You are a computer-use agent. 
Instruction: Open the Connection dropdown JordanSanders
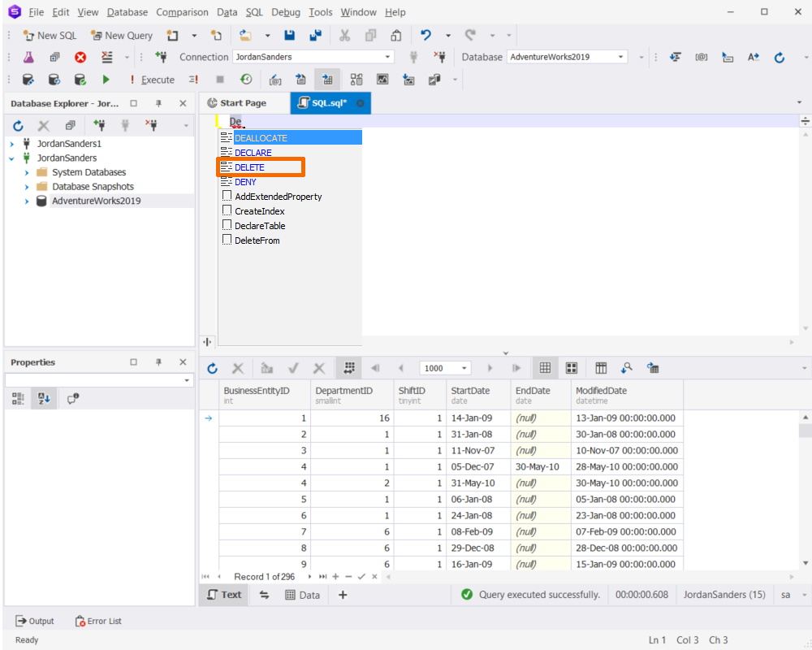pos(313,57)
